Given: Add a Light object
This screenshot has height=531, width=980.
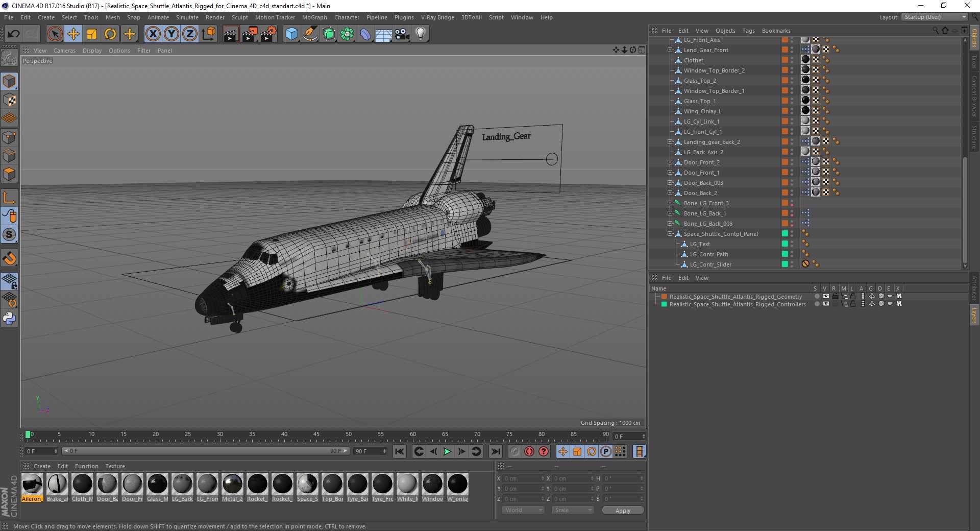Looking at the screenshot, I should click(421, 34).
